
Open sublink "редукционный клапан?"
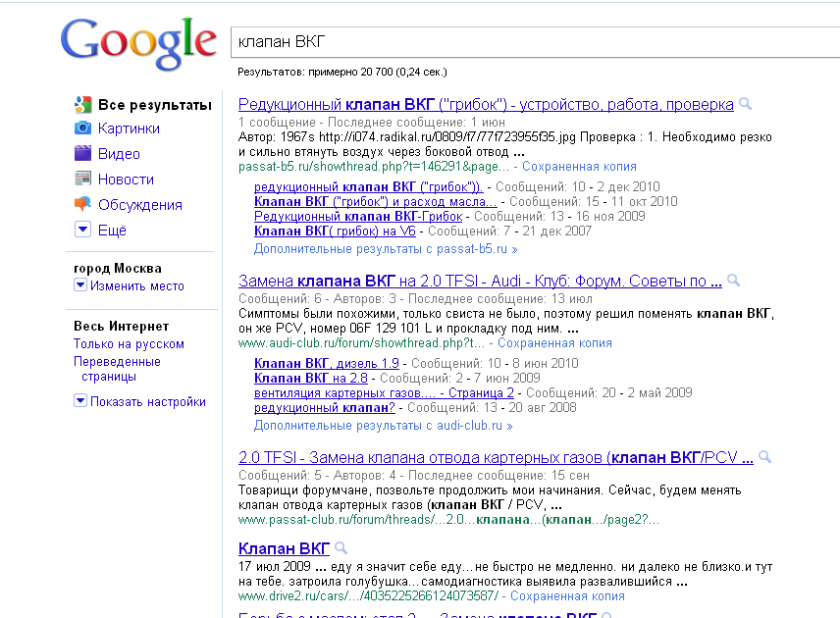click(324, 408)
